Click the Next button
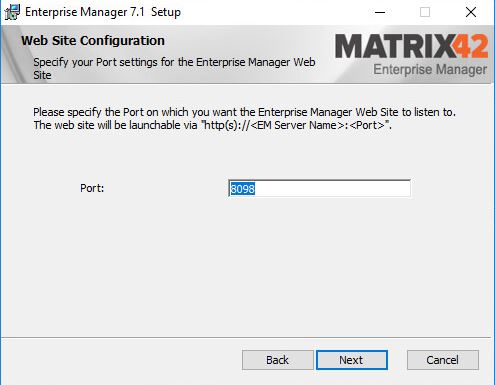This screenshot has width=495, height=385. [x=352, y=360]
